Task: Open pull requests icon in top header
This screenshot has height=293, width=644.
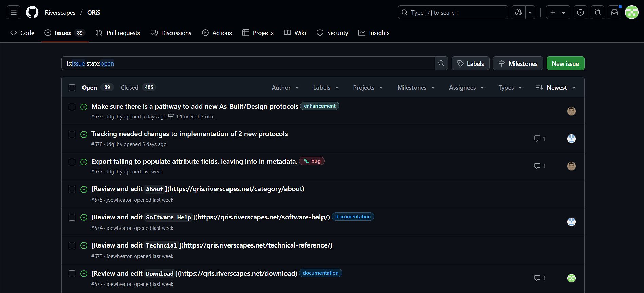Action: pyautogui.click(x=597, y=12)
